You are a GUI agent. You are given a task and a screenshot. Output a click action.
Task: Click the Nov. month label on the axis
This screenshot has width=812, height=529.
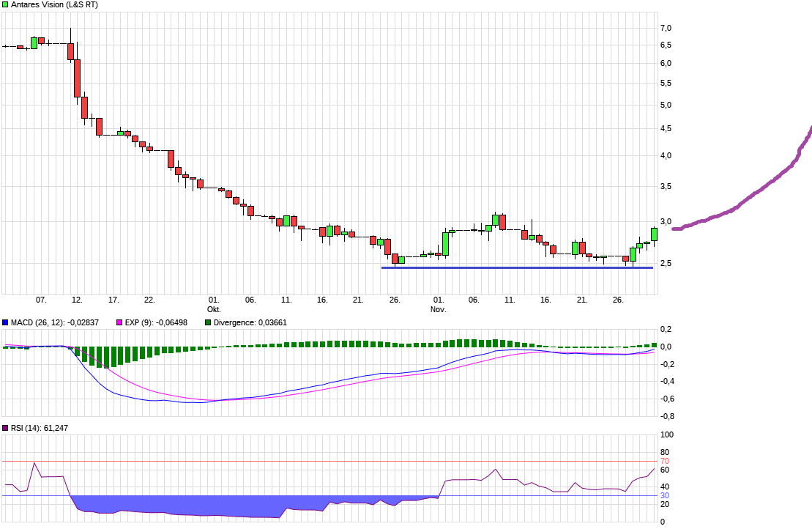tap(436, 308)
